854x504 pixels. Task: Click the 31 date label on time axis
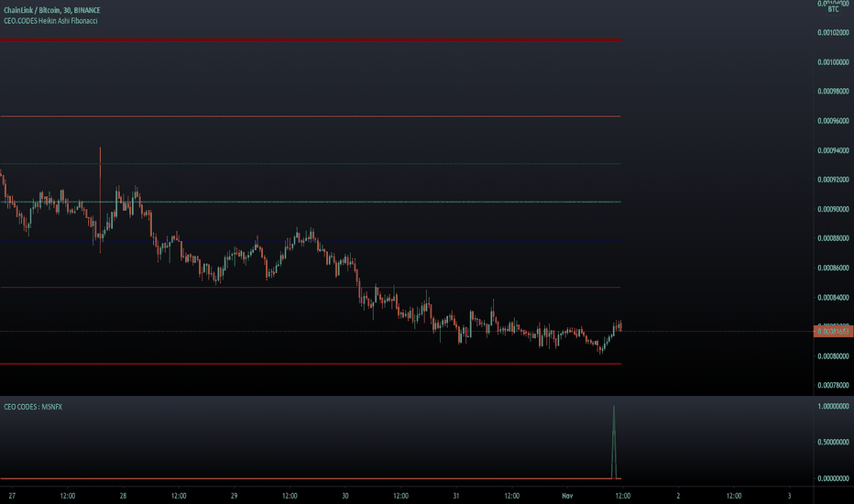(456, 496)
